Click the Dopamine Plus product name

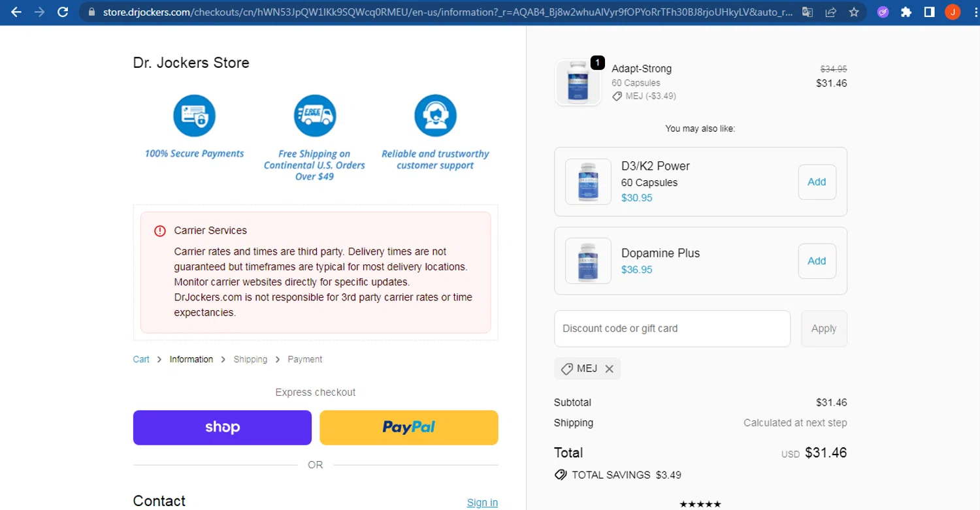[x=661, y=253]
